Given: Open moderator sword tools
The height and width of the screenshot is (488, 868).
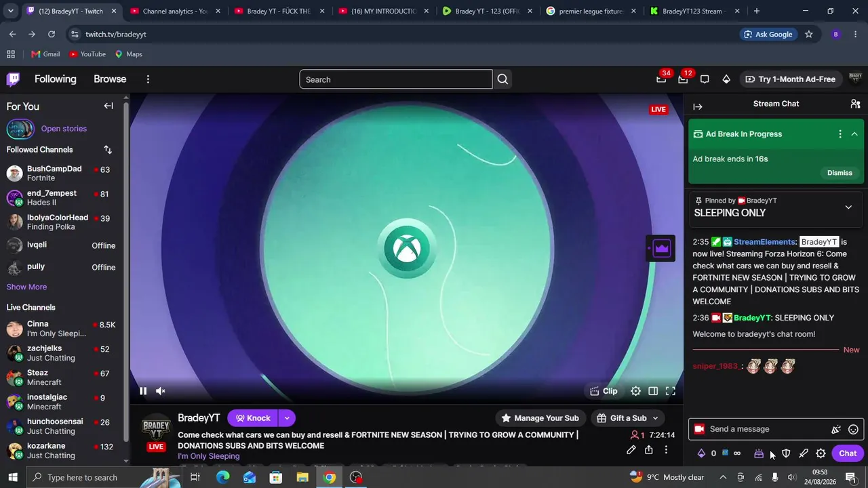Looking at the screenshot, I should click(x=804, y=453).
